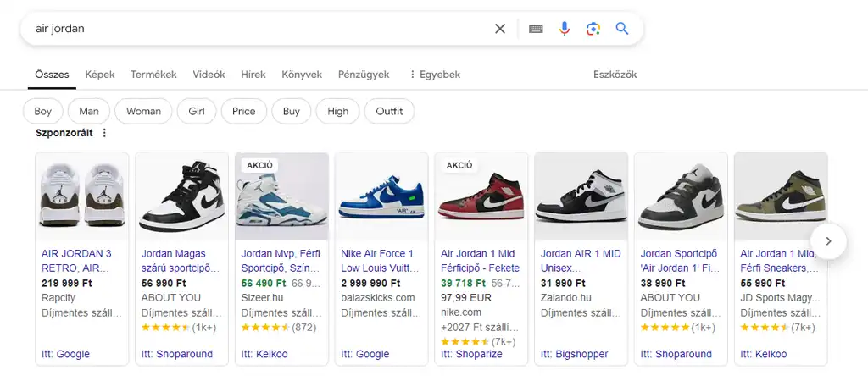The width and height of the screenshot is (868, 381).
Task: Open the teal Jordan Mvp shoe image
Action: pyautogui.click(x=281, y=196)
